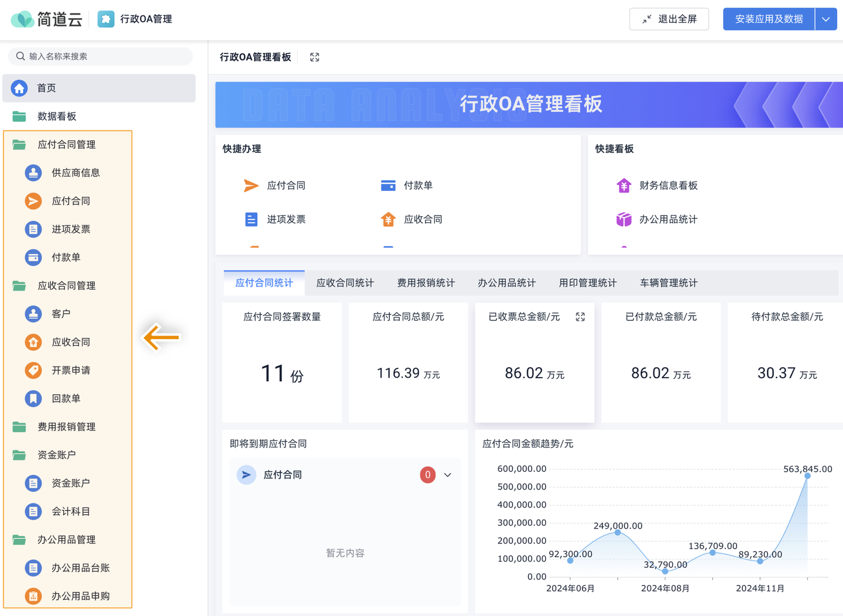The height and width of the screenshot is (616, 843).
Task: Open the 进项发票 quick action icon
Action: coord(251,219)
